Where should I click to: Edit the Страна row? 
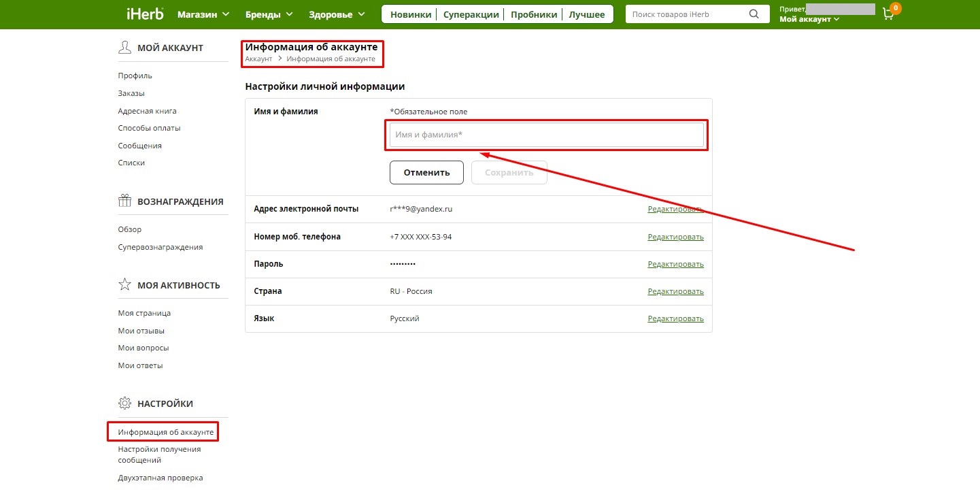(x=675, y=291)
